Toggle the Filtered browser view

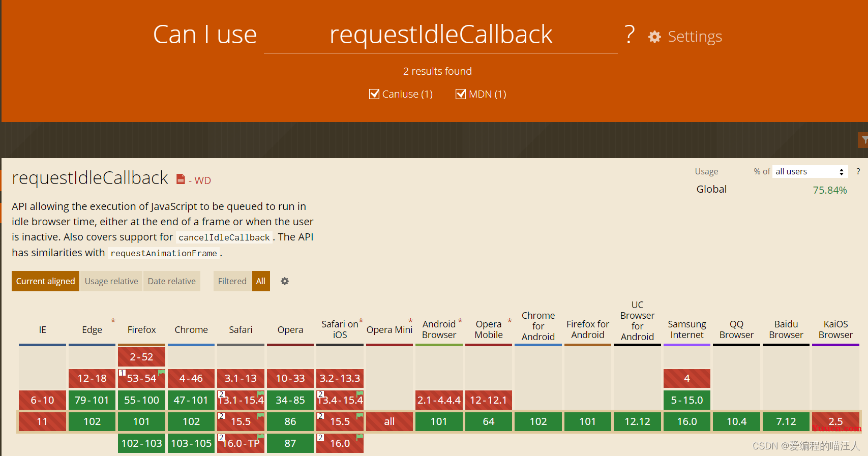click(232, 281)
